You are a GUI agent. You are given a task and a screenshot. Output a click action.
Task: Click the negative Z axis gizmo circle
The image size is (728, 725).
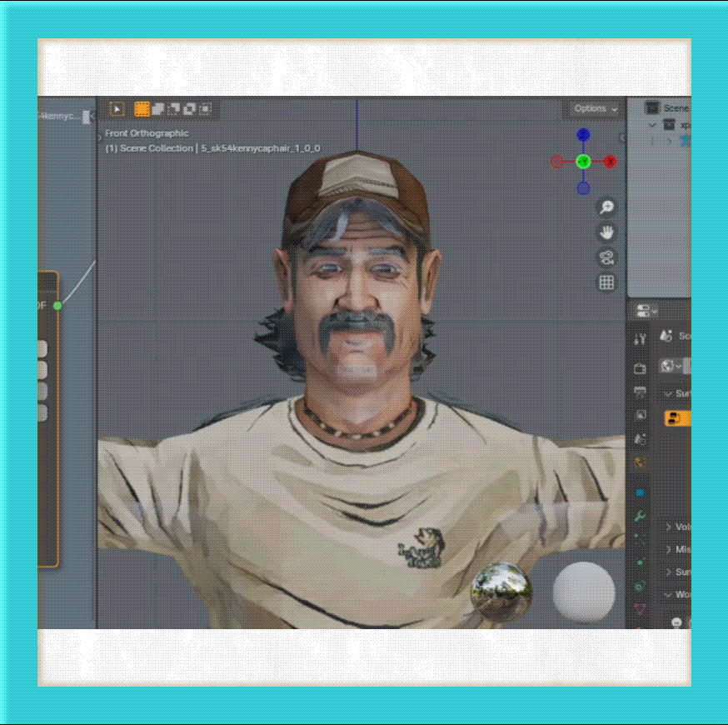coord(584,188)
